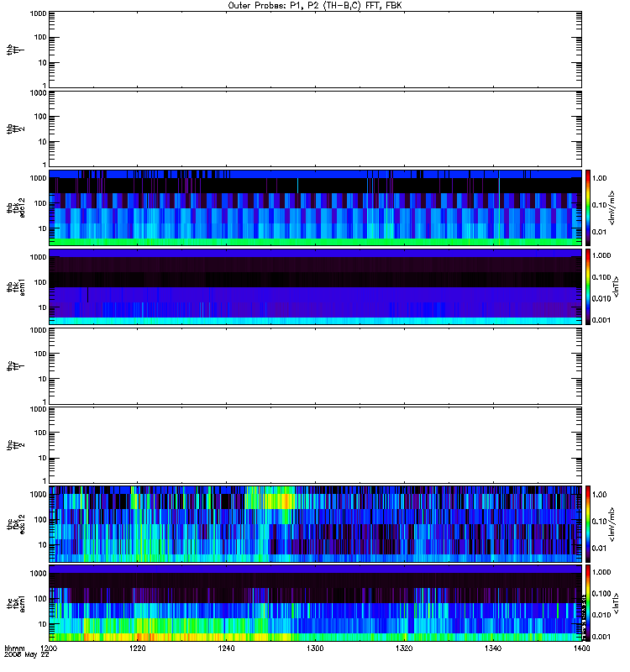The height and width of the screenshot is (672, 630).
Task: Click '0.01' on the thb edc12 color scale
Action: [599, 232]
